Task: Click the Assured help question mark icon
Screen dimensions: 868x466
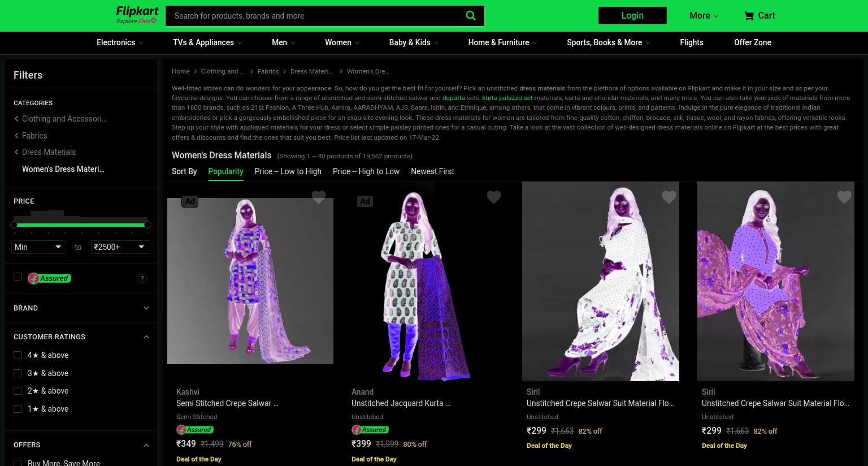Action: tap(142, 278)
